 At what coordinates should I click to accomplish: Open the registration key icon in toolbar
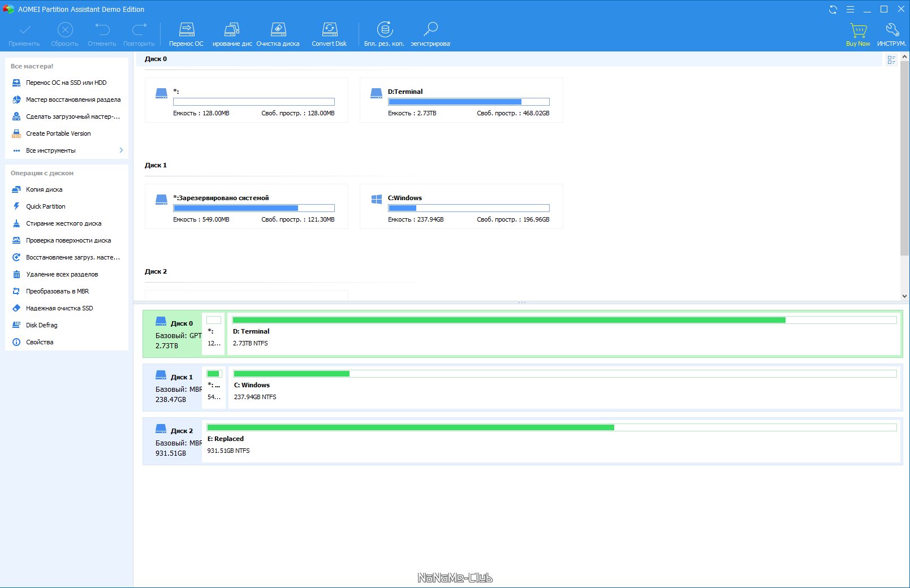pos(430,29)
